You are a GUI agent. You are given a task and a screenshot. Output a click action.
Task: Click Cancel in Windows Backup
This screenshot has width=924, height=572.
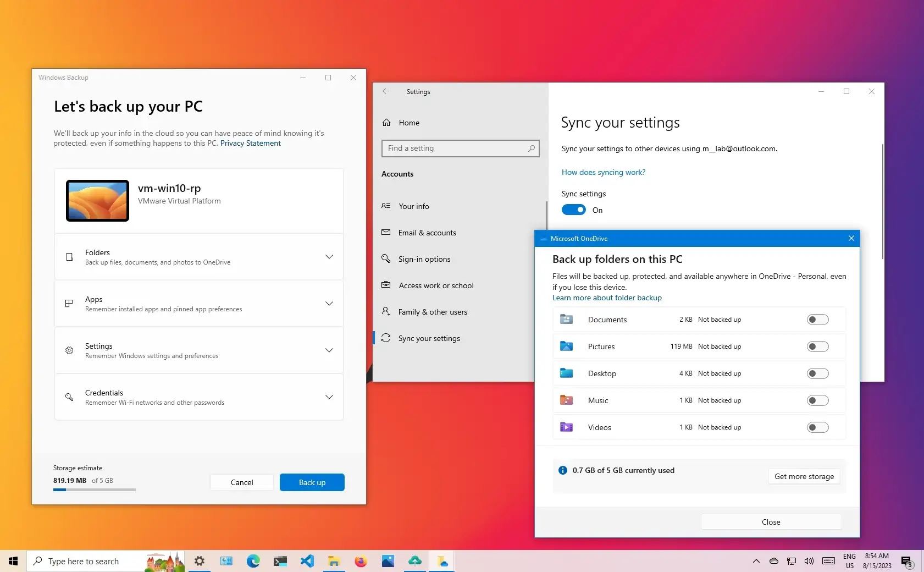242,482
